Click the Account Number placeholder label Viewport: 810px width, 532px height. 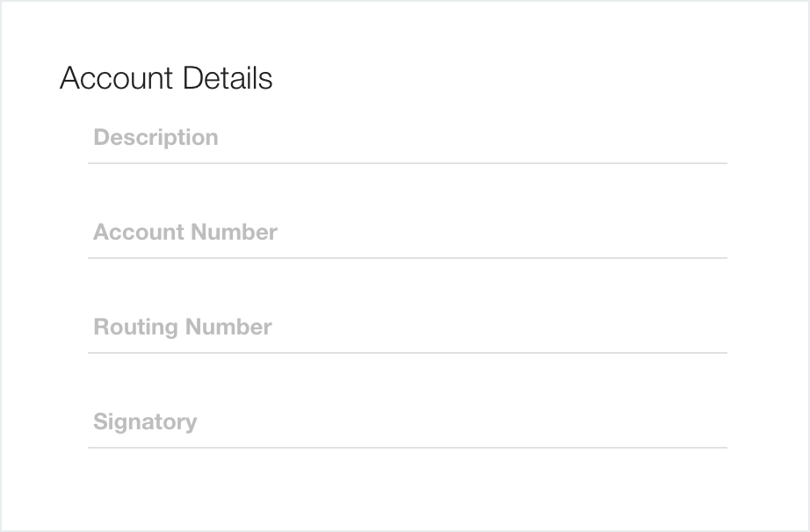click(x=185, y=233)
